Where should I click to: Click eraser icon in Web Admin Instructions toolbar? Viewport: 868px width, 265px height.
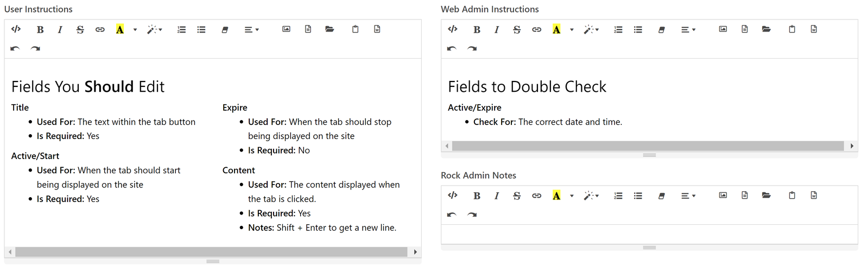coord(661,29)
